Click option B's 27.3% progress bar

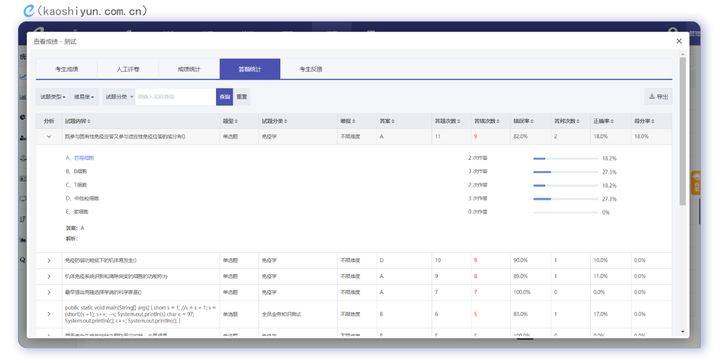[566, 172]
